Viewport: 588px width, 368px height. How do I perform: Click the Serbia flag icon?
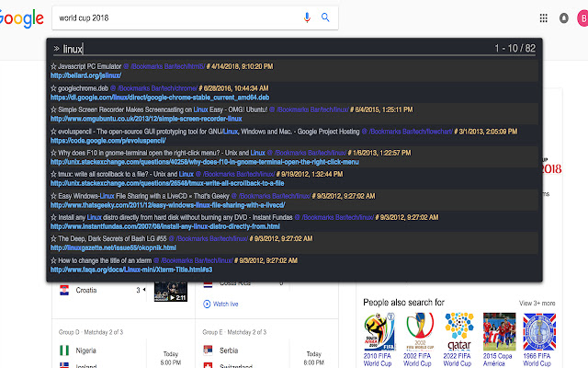(208, 351)
